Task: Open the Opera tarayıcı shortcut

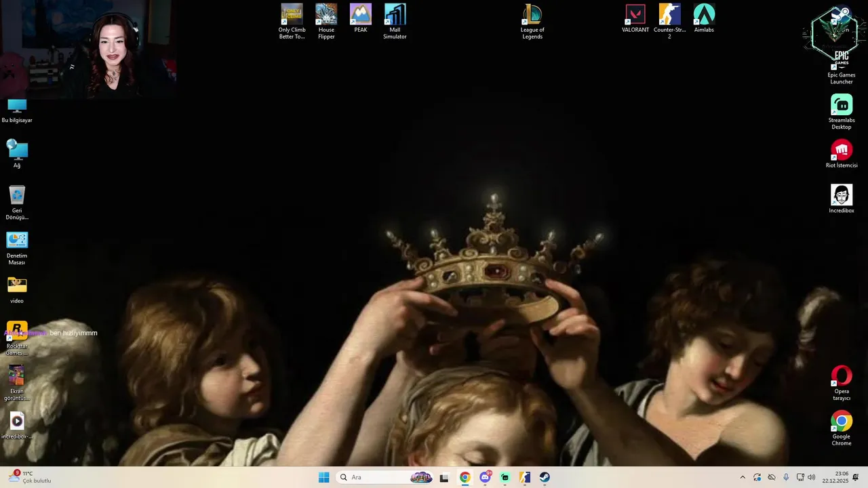Action: tap(842, 383)
